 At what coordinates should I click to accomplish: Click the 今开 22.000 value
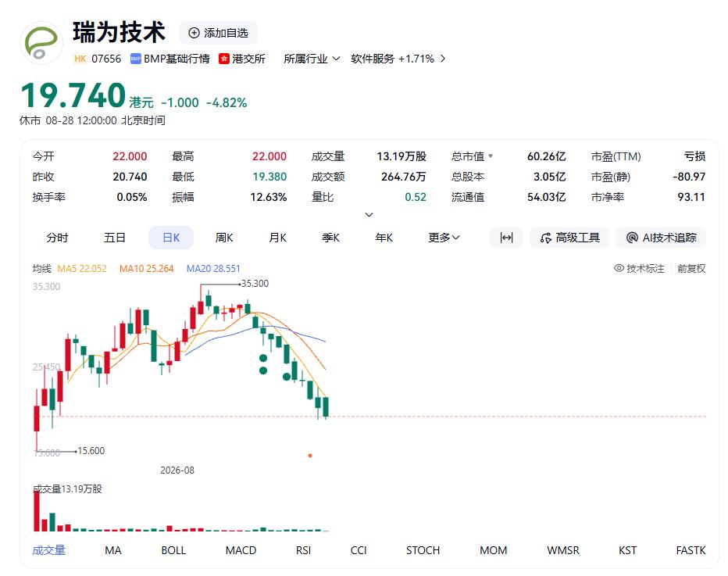[x=130, y=156]
